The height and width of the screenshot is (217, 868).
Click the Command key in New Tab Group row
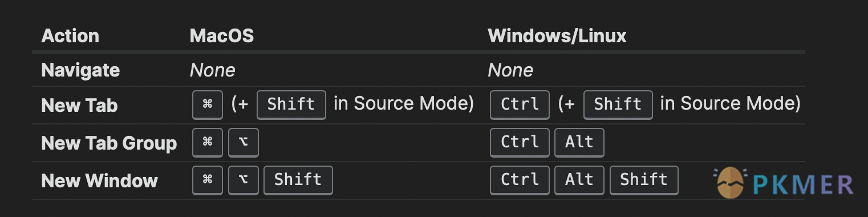208,142
